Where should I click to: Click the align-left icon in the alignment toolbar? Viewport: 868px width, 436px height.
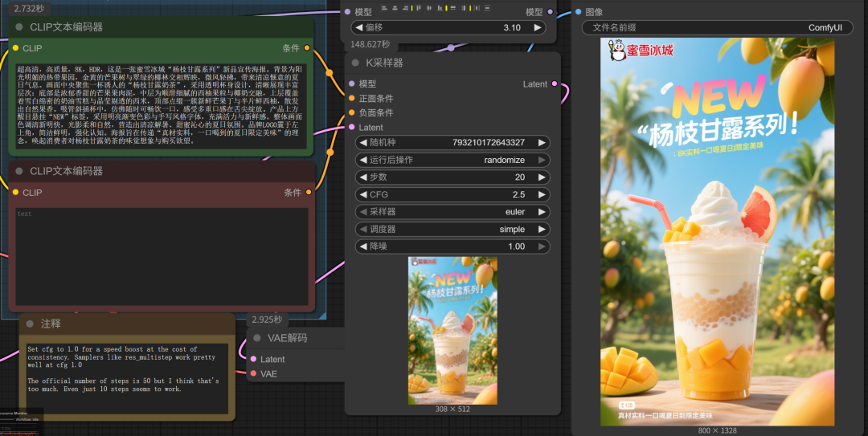click(x=384, y=8)
